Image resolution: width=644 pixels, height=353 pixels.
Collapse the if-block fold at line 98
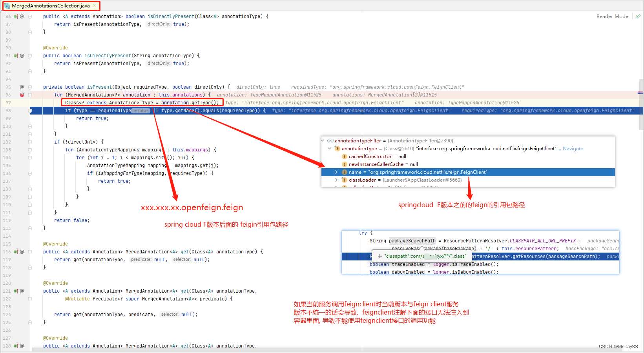(x=30, y=111)
